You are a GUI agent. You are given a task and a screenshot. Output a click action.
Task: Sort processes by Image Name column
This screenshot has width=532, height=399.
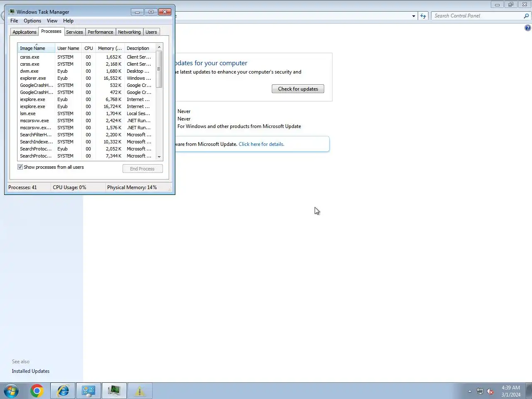coord(36,48)
